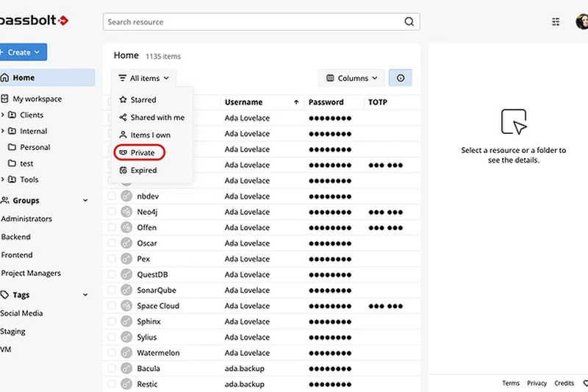This screenshot has width=588, height=392.
Task: Click the Offen resource icon
Action: point(126,227)
